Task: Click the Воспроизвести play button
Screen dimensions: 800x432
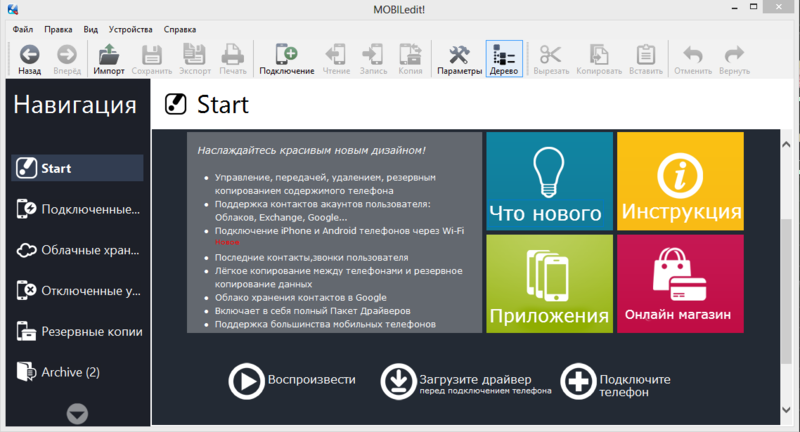Action: (x=246, y=381)
